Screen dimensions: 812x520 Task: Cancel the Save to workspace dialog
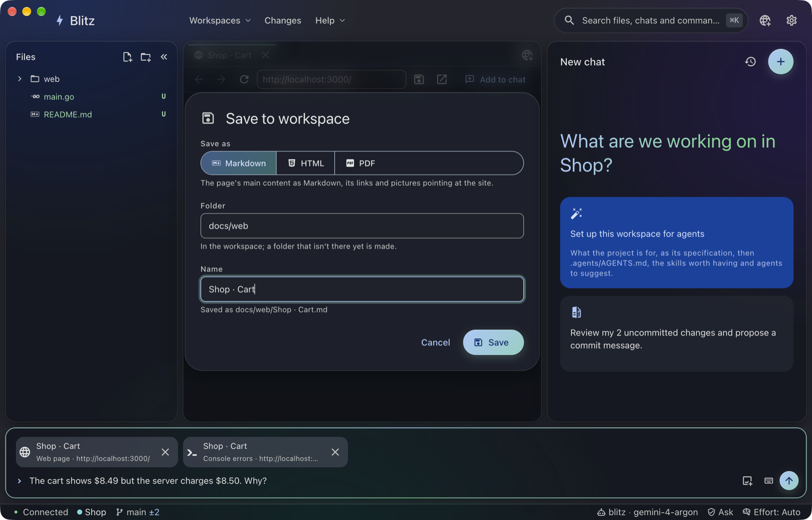point(435,342)
